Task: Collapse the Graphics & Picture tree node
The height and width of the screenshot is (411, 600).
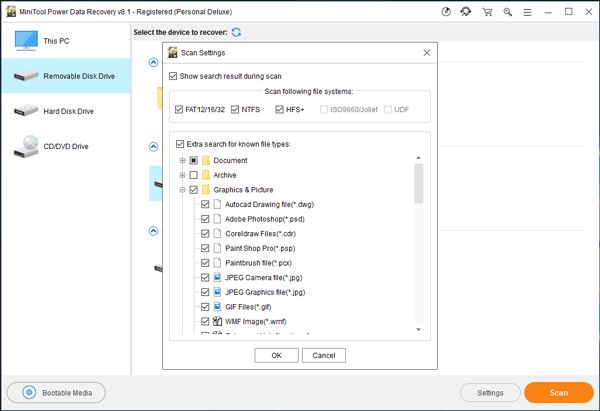Action: (183, 189)
